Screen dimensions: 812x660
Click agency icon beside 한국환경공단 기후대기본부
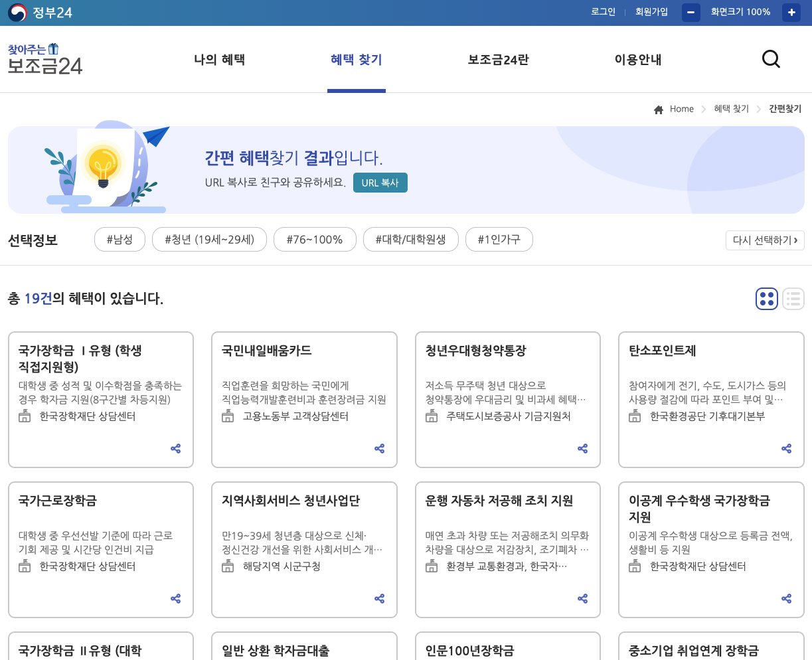[x=635, y=416]
